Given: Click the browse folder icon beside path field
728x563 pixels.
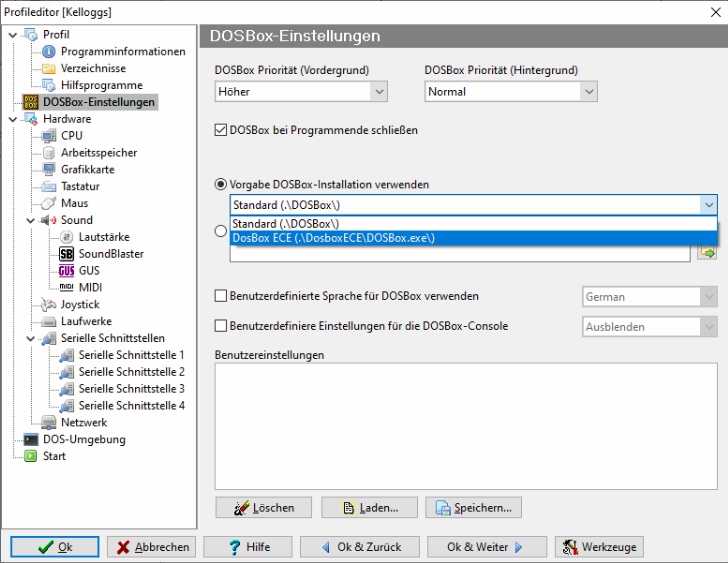Looking at the screenshot, I should (x=707, y=253).
